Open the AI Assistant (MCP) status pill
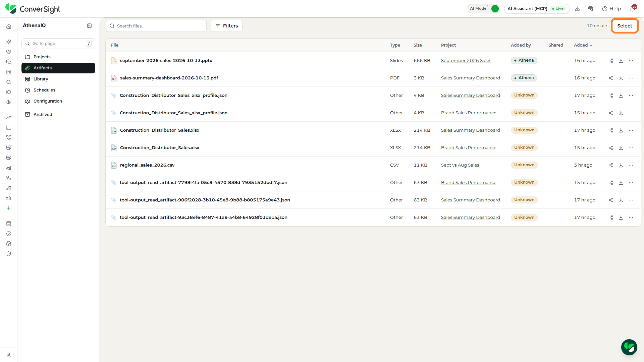 click(x=537, y=9)
